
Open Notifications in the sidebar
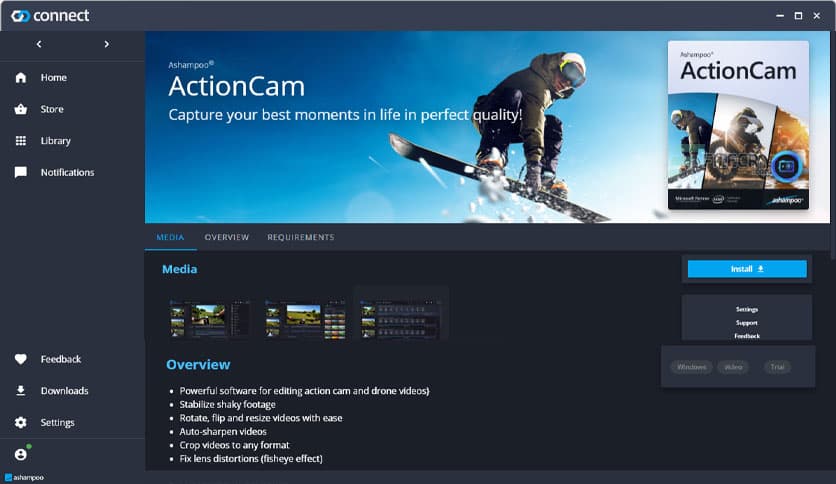coord(68,172)
